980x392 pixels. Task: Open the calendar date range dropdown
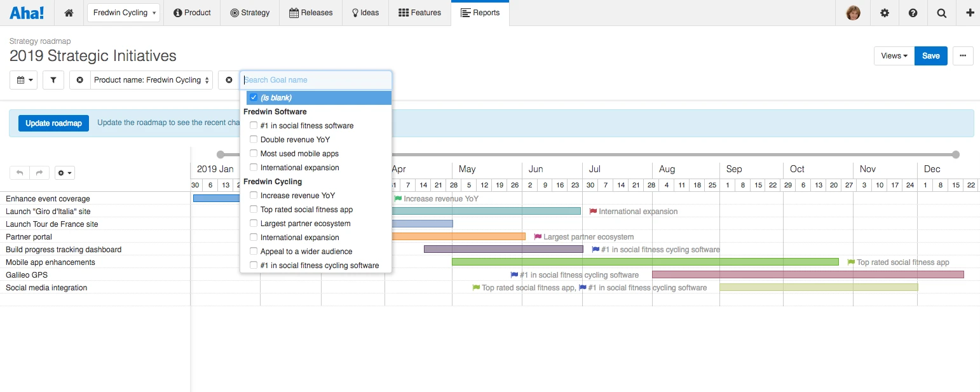point(24,80)
